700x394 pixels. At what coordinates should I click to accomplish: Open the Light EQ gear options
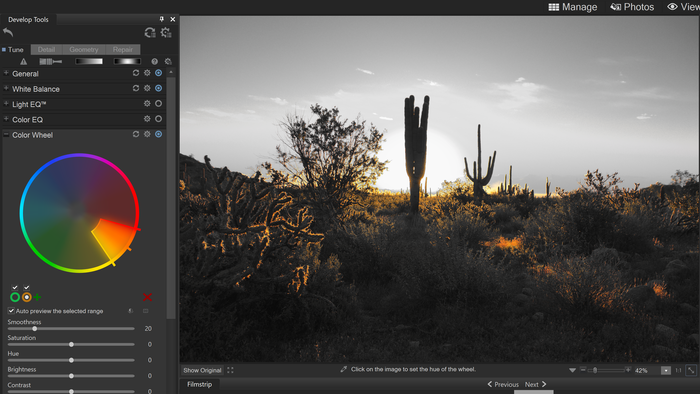pos(147,104)
